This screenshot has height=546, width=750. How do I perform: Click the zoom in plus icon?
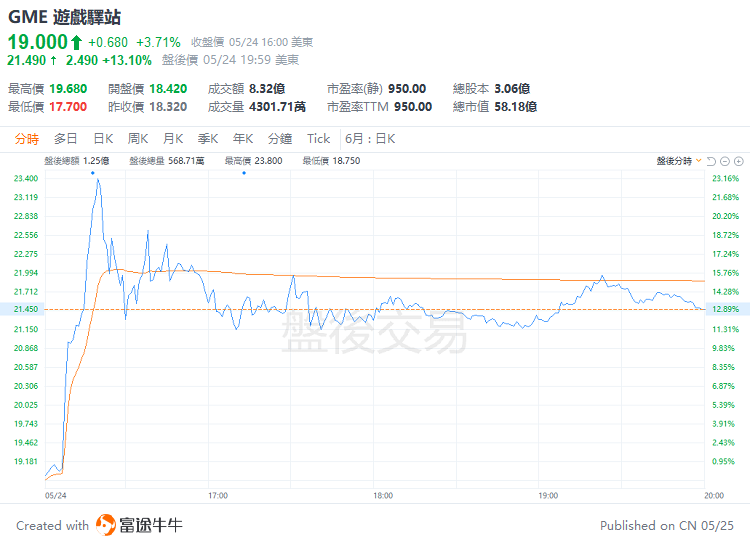pyautogui.click(x=738, y=161)
